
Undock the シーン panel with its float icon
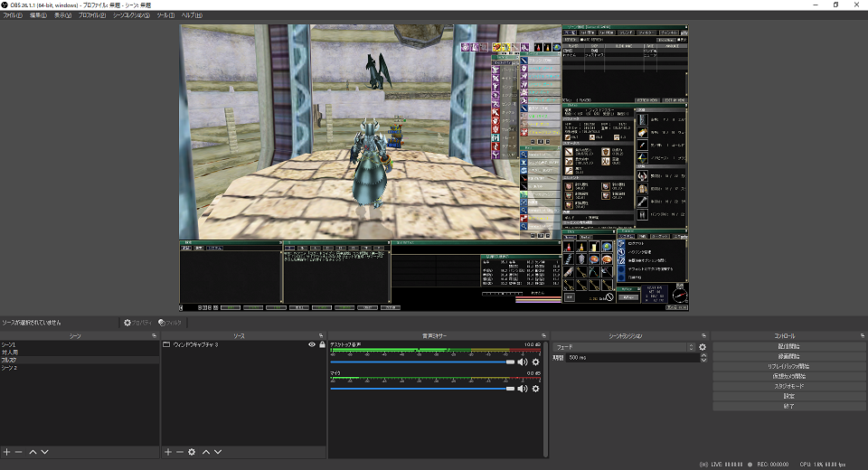click(x=155, y=336)
